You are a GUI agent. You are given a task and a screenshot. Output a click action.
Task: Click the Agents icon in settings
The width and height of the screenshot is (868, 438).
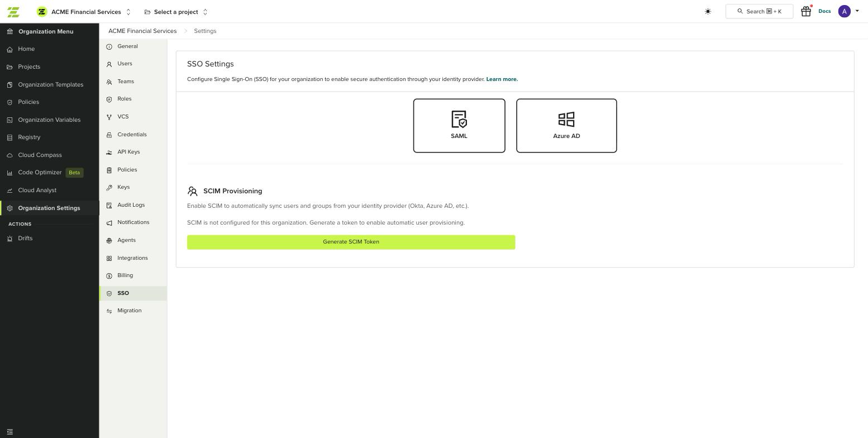tap(109, 241)
